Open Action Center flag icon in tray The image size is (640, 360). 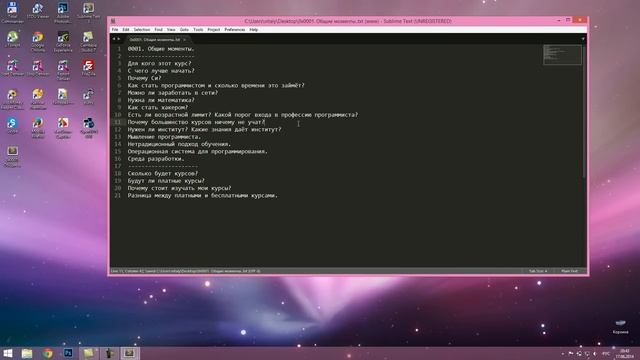(571, 353)
